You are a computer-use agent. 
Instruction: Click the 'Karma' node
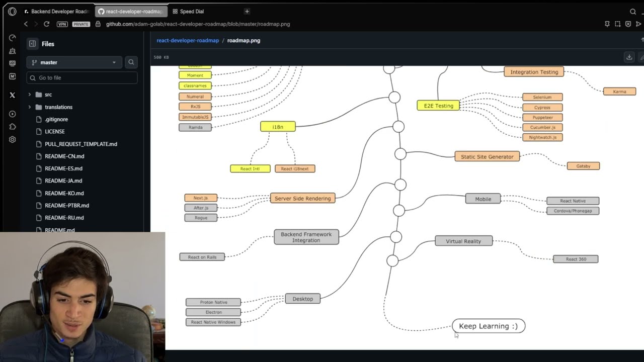619,92
